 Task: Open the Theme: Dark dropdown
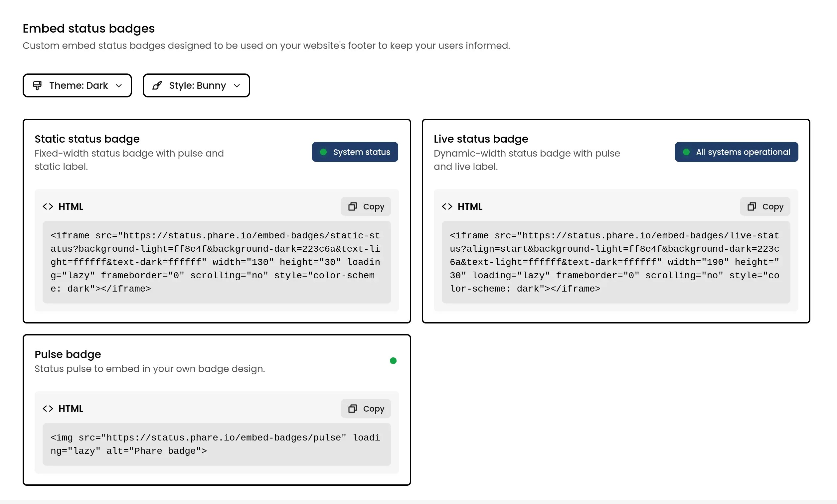coord(77,85)
